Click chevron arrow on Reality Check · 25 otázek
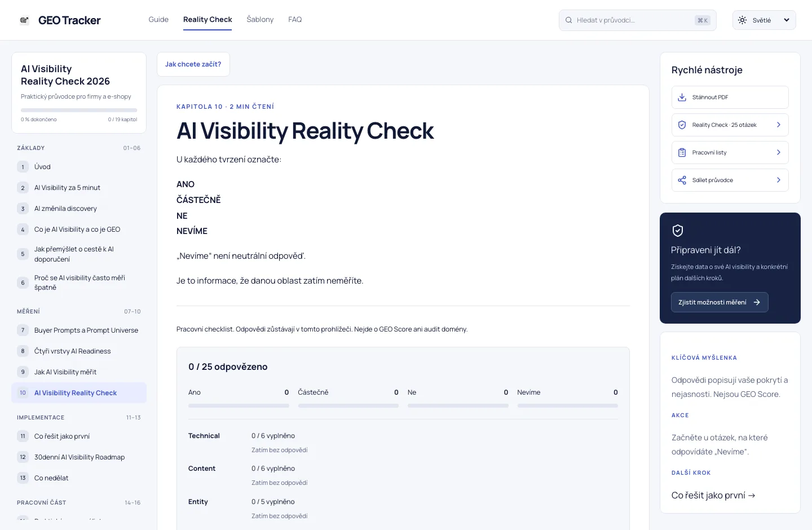Image resolution: width=812 pixels, height=530 pixels. [x=778, y=125]
